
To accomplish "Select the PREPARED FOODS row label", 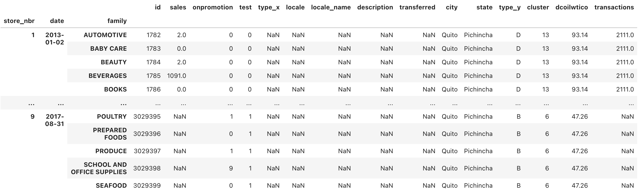I will 110,134.
